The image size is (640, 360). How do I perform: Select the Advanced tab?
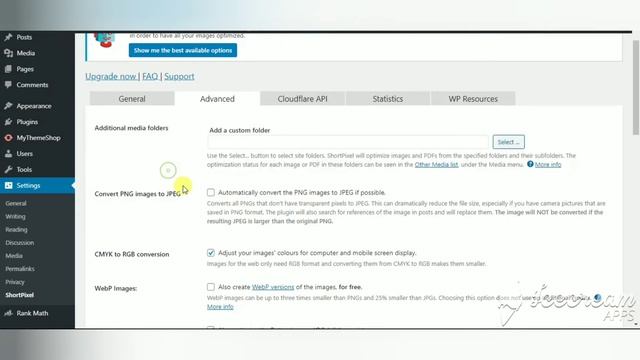point(217,99)
